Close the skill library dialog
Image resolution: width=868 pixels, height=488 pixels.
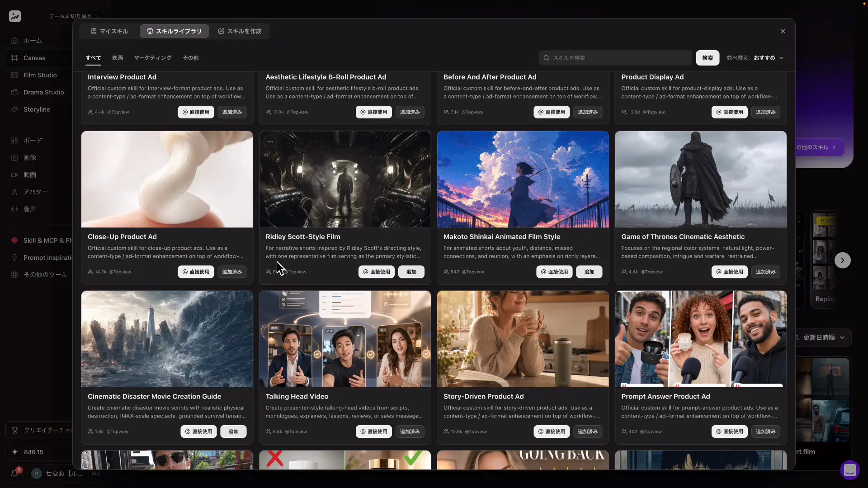783,31
